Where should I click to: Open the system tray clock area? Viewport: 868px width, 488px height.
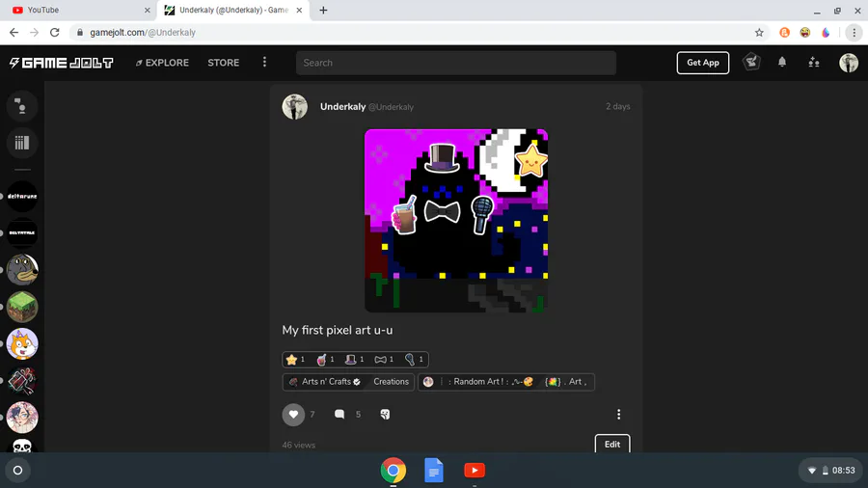click(x=831, y=471)
